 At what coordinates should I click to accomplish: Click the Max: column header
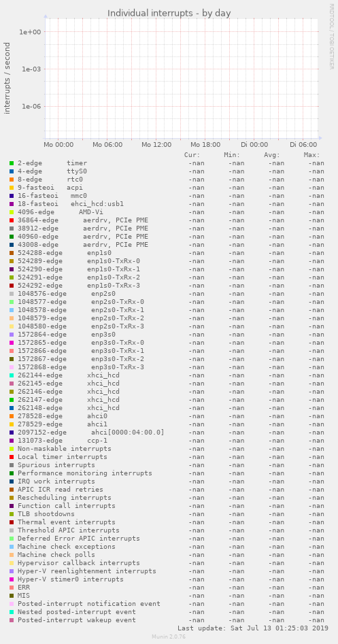pyautogui.click(x=311, y=155)
